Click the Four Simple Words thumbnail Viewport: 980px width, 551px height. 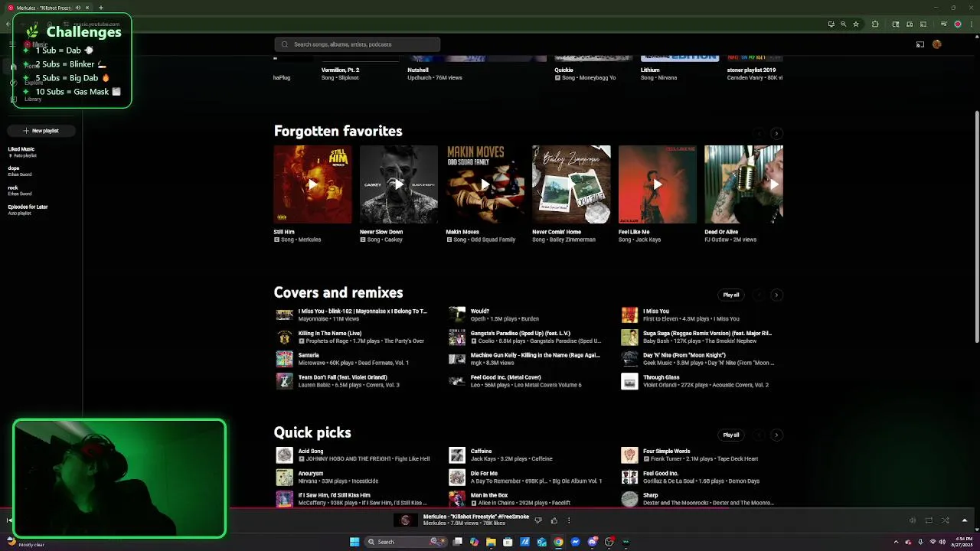tap(629, 455)
